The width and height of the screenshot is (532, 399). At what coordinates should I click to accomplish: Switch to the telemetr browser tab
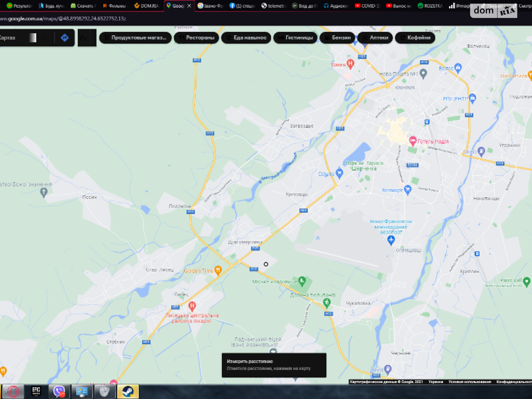click(274, 6)
